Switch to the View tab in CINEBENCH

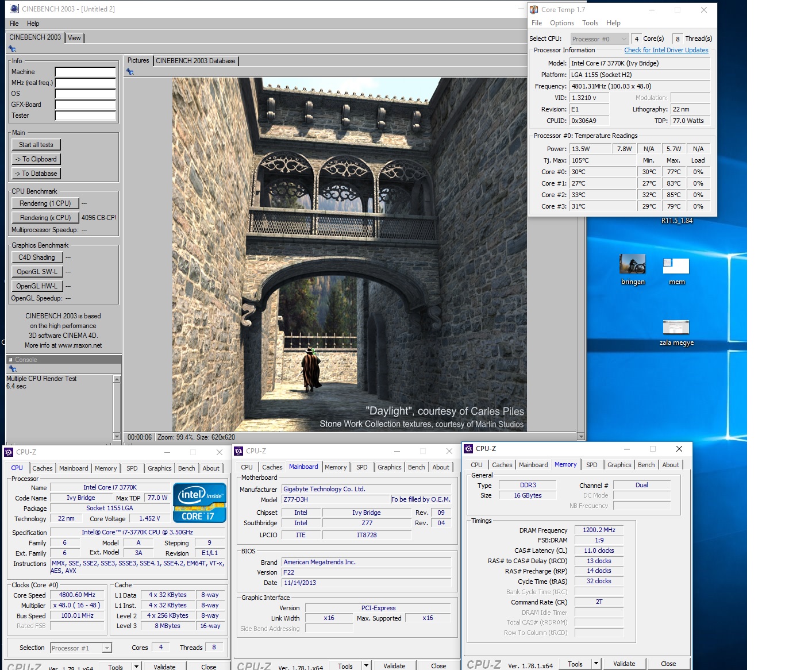[x=75, y=38]
